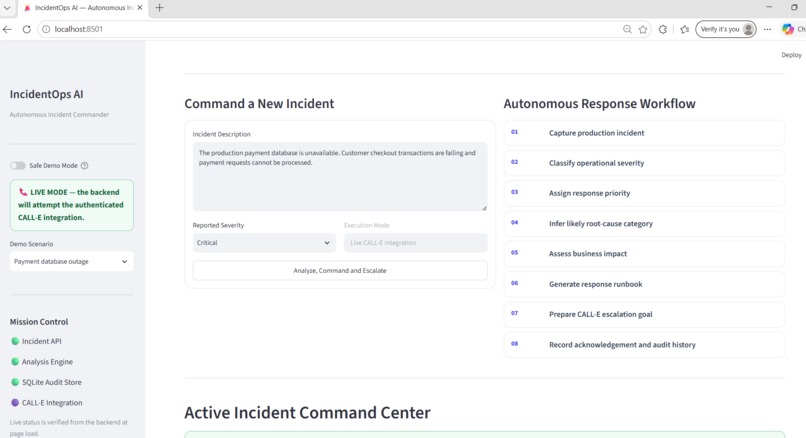Open the Demo Scenario dropdown

click(x=71, y=261)
